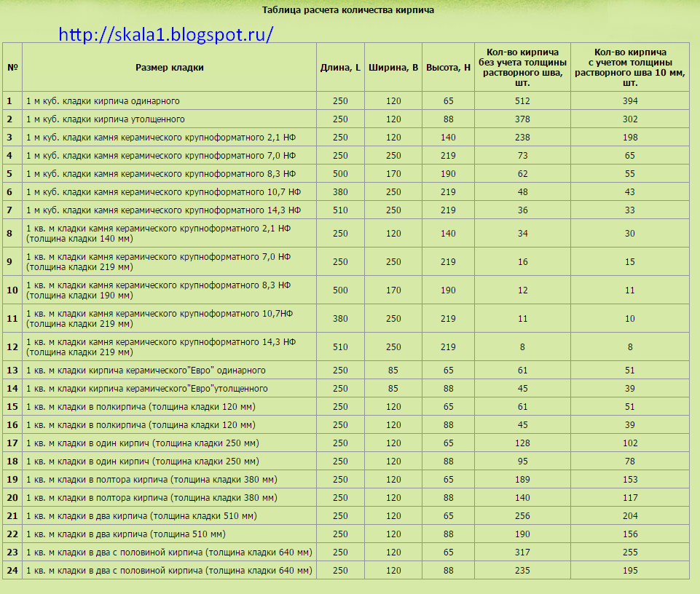
Task: Click the table title 'Таблица расчета количества кирпича'
Action: click(x=348, y=10)
